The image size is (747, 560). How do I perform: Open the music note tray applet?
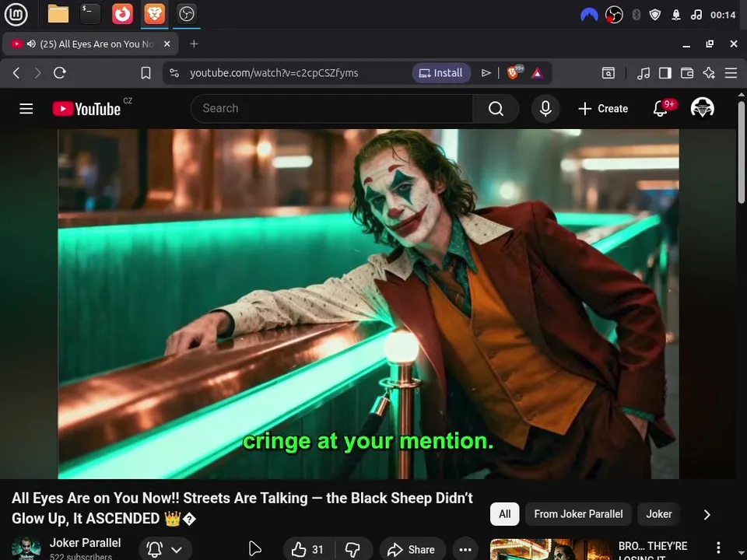click(696, 16)
